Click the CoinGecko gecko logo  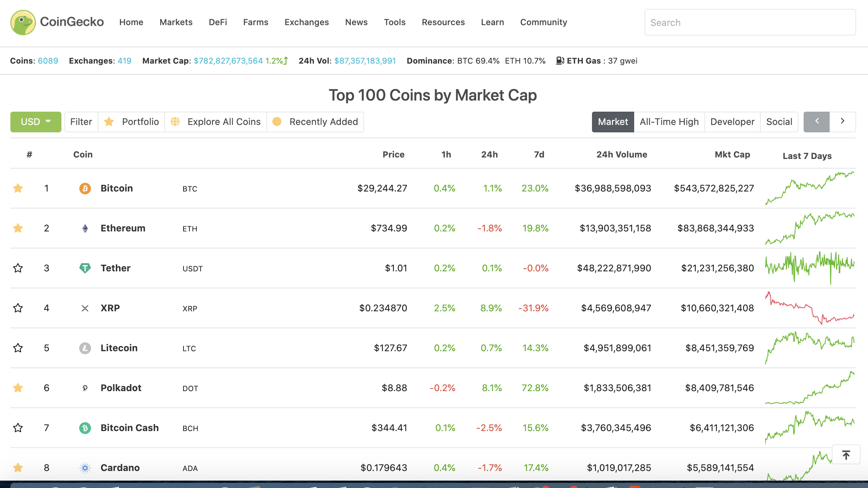[23, 22]
